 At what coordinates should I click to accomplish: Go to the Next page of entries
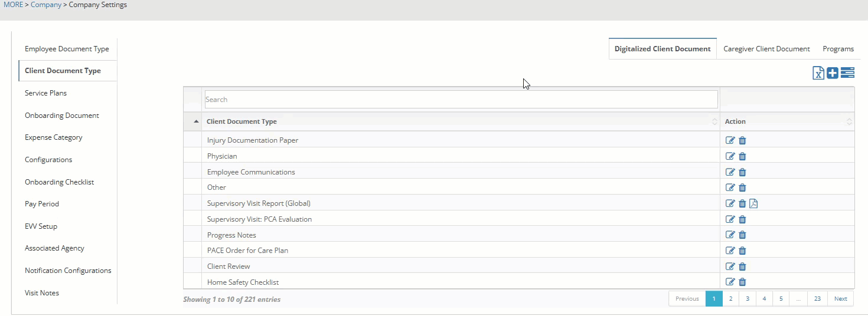click(x=840, y=299)
